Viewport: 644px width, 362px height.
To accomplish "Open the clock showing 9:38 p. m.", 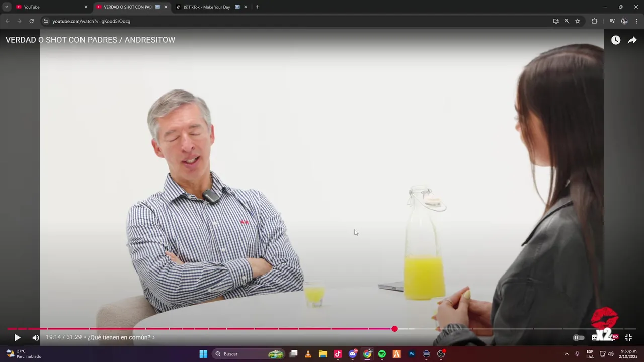I will click(629, 354).
